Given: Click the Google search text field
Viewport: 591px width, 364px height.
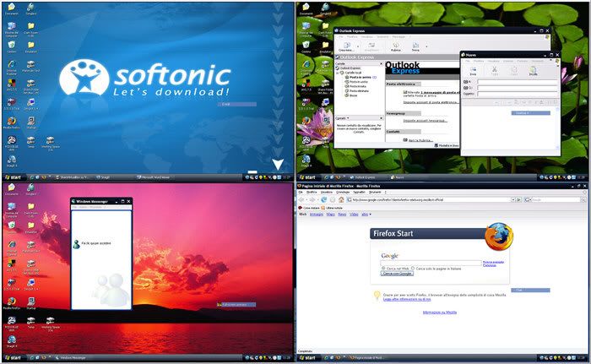Looking at the screenshot, I should pyautogui.click(x=431, y=263).
